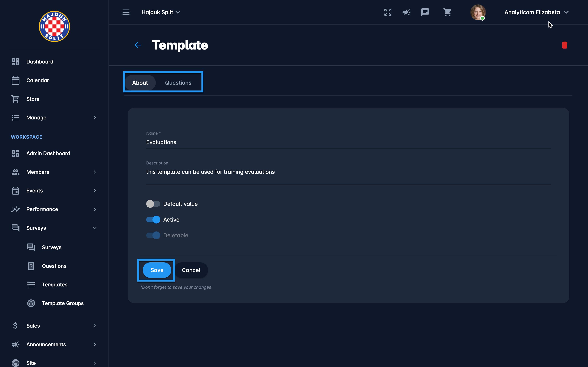Enter fullscreen mode with the expand icon
588x367 pixels.
coord(388,12)
